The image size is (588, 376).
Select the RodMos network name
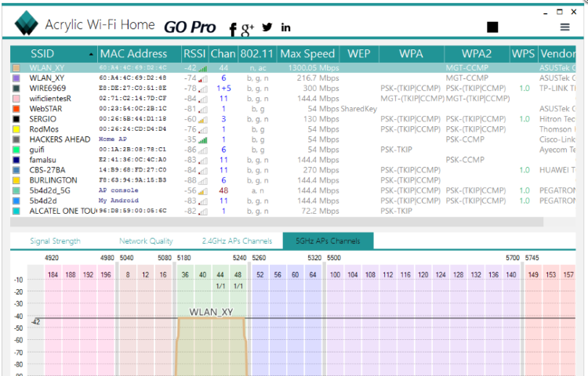point(44,129)
